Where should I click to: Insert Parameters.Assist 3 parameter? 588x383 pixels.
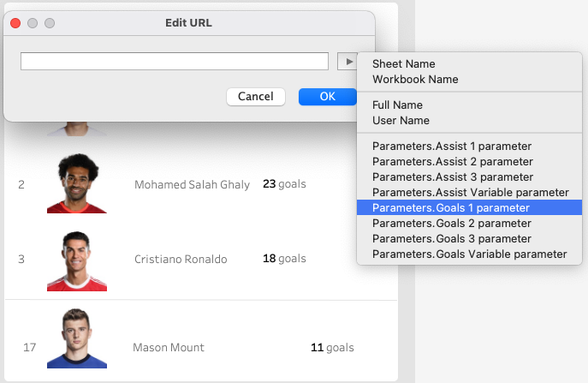(x=452, y=177)
